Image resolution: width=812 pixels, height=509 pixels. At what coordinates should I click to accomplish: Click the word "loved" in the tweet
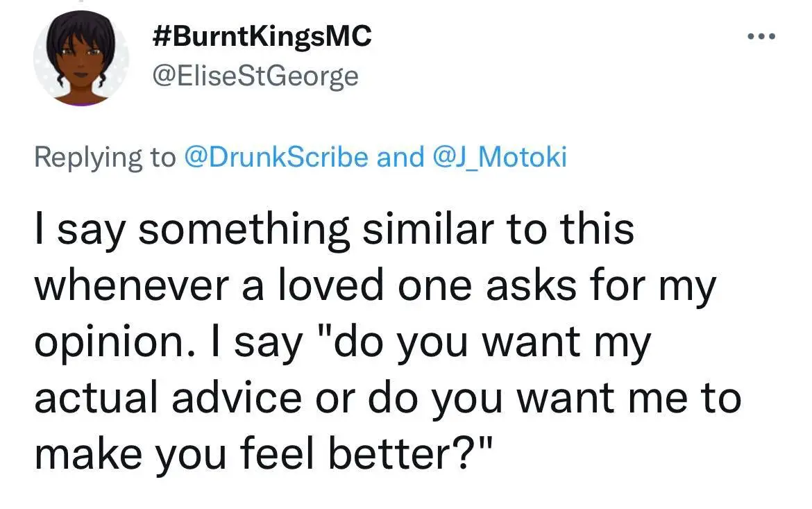click(x=337, y=287)
